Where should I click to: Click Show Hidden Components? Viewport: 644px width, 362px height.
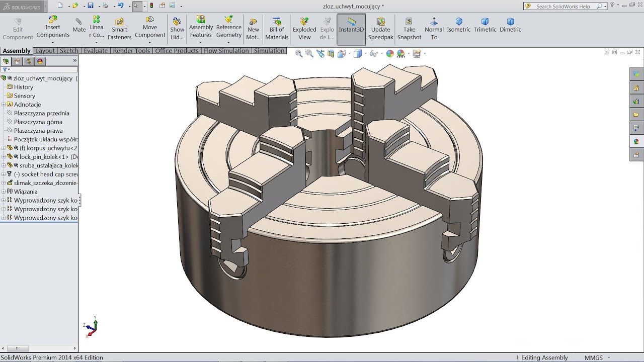(177, 29)
